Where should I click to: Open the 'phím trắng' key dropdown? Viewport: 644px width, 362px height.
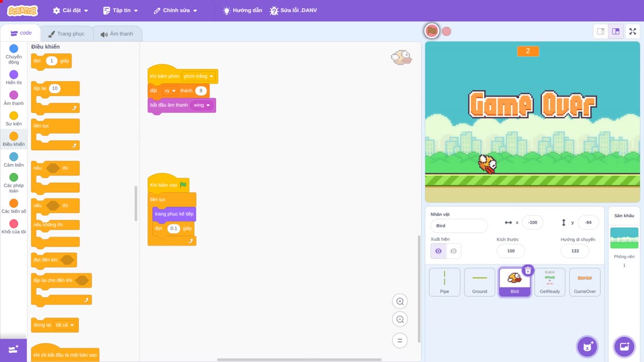199,76
